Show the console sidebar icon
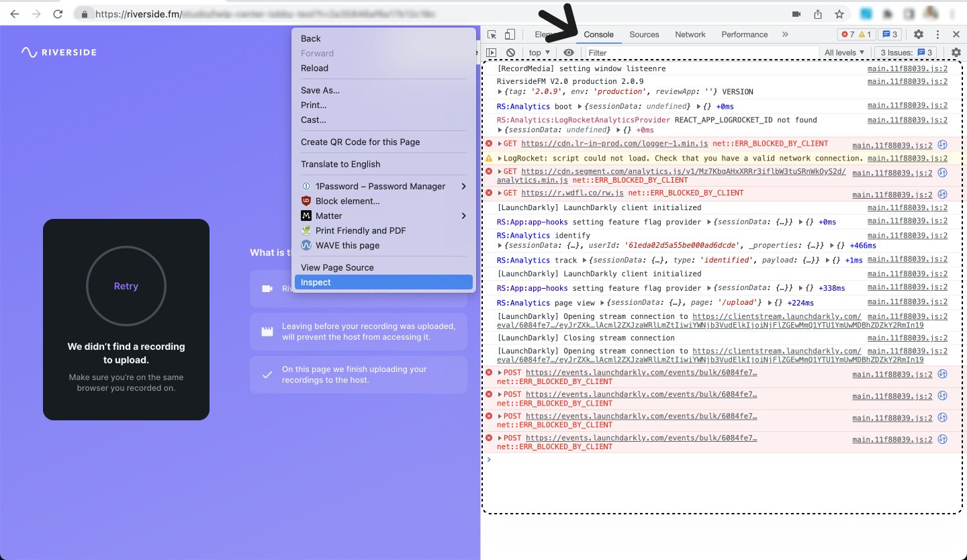 [x=492, y=52]
